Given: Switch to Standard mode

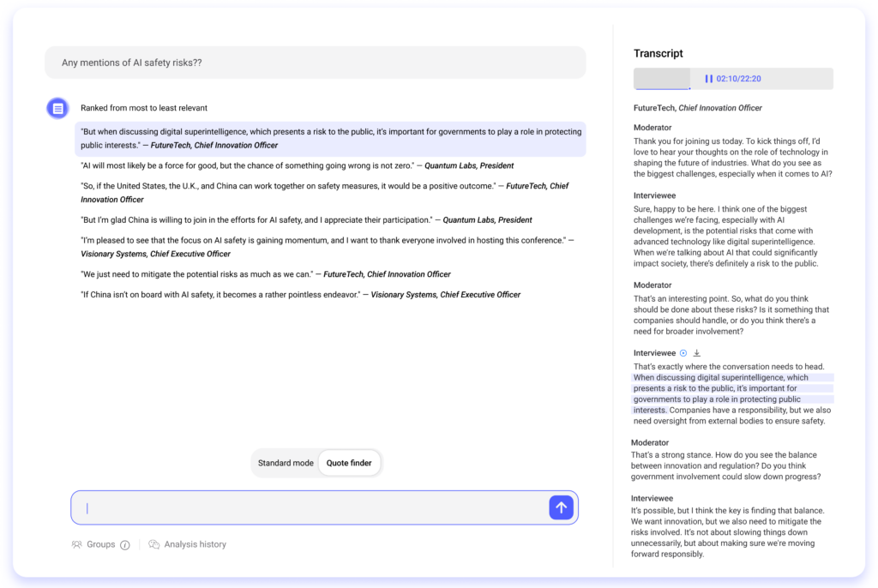Looking at the screenshot, I should 286,462.
